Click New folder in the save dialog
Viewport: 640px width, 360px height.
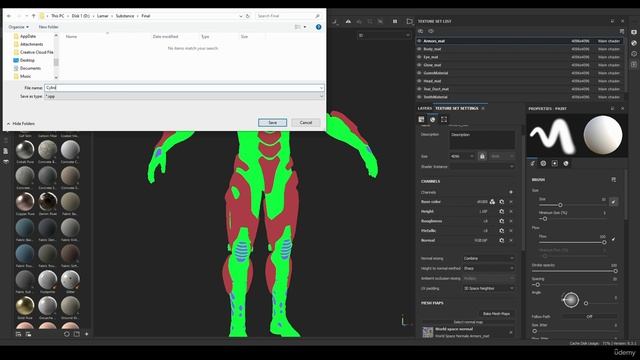pos(48,27)
